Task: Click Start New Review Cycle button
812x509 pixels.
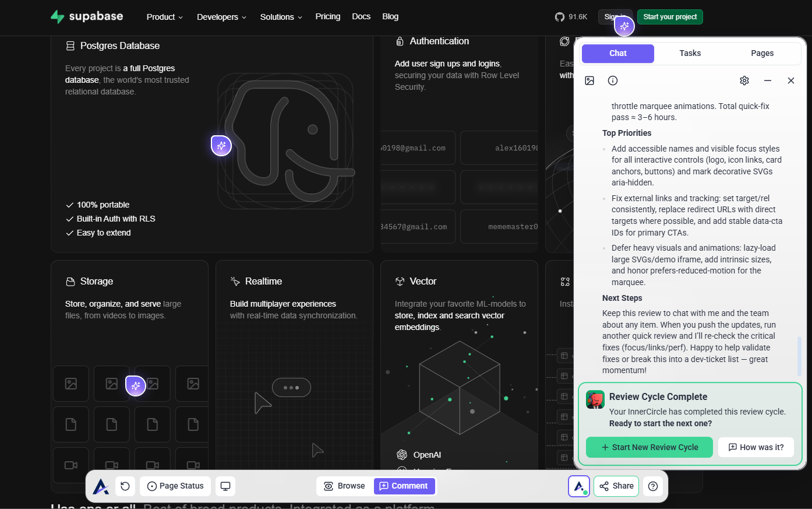Action: pos(649,447)
